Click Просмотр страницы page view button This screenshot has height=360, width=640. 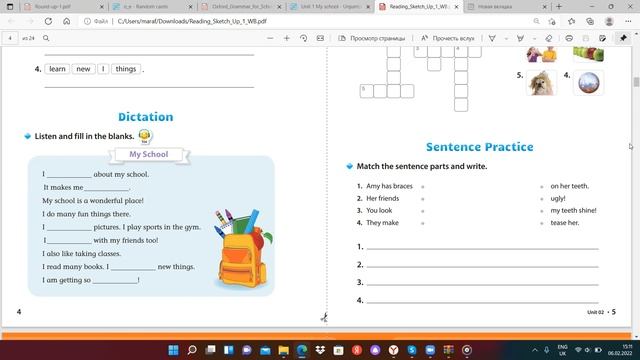click(x=372, y=38)
